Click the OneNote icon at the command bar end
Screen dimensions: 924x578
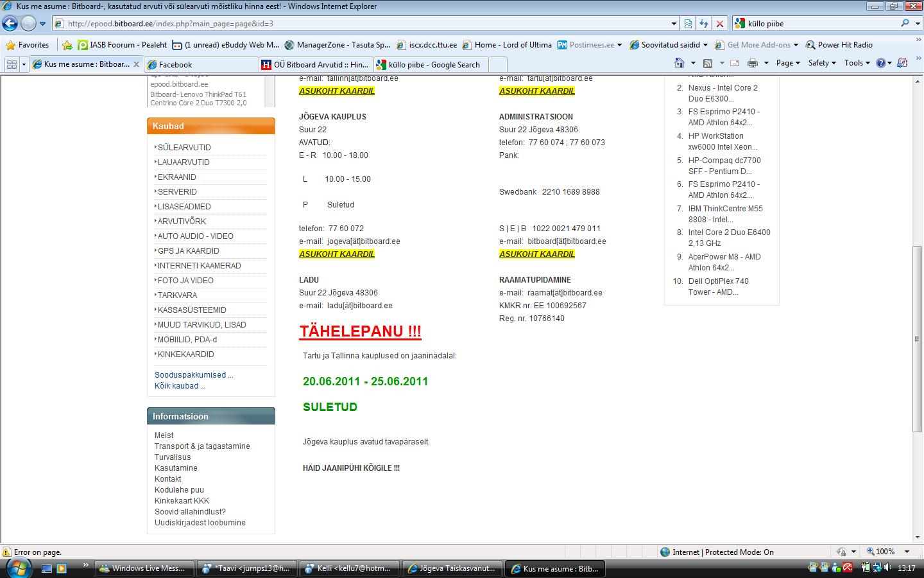903,63
